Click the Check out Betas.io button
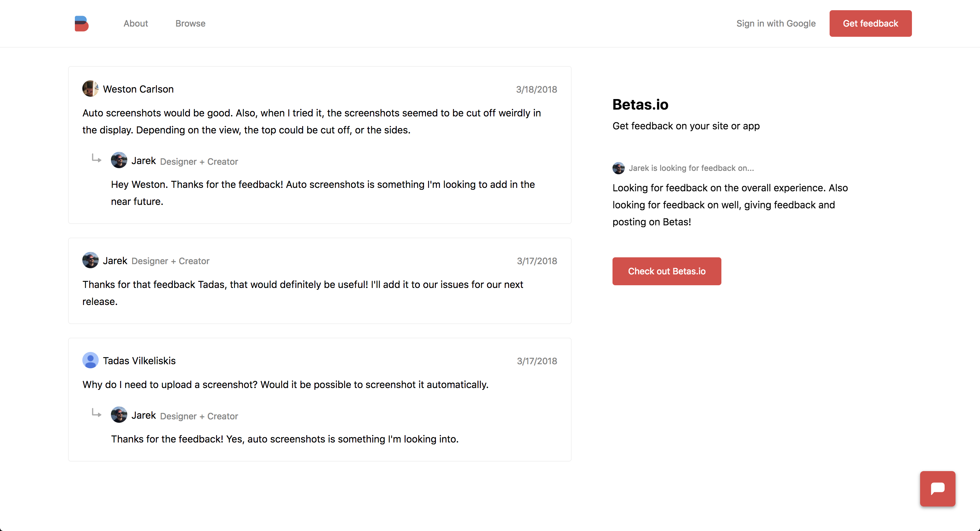Image resolution: width=980 pixels, height=531 pixels. click(667, 271)
